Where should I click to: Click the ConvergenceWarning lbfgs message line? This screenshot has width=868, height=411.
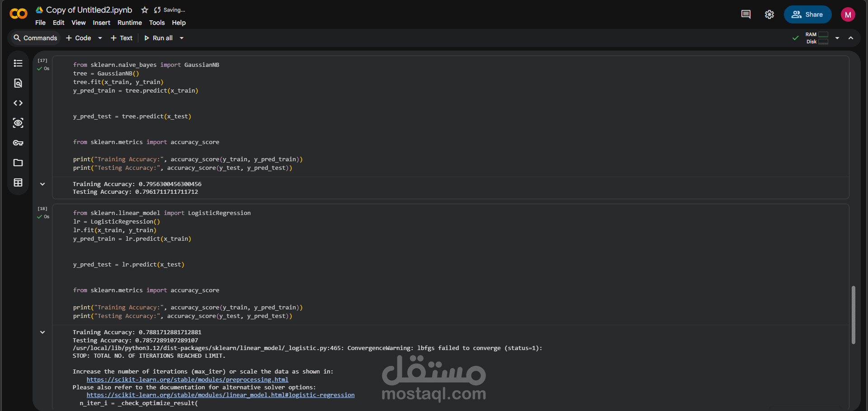point(307,348)
